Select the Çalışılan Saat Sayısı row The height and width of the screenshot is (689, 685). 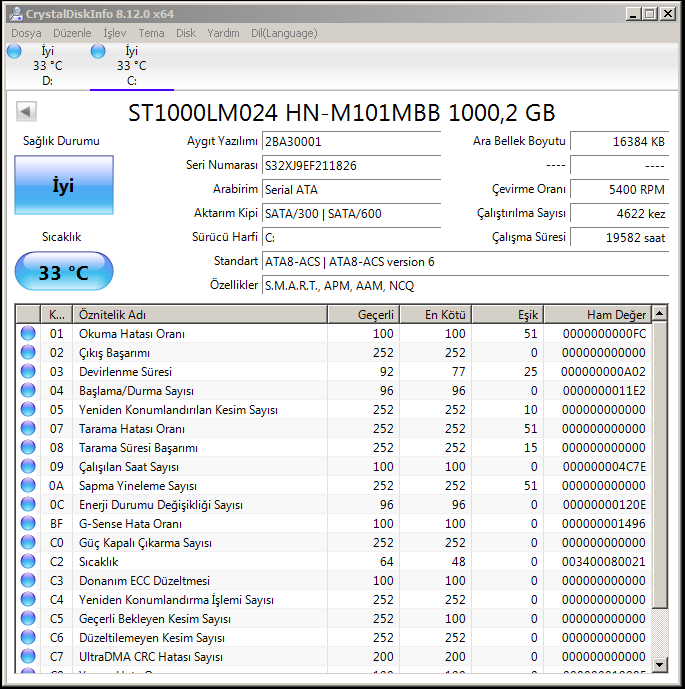(200, 466)
